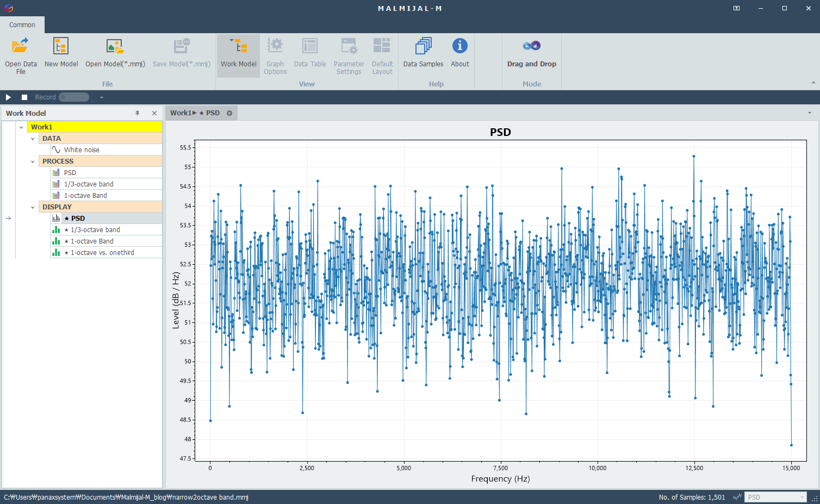Collapse the DATA section
The height and width of the screenshot is (504, 820).
coord(33,139)
